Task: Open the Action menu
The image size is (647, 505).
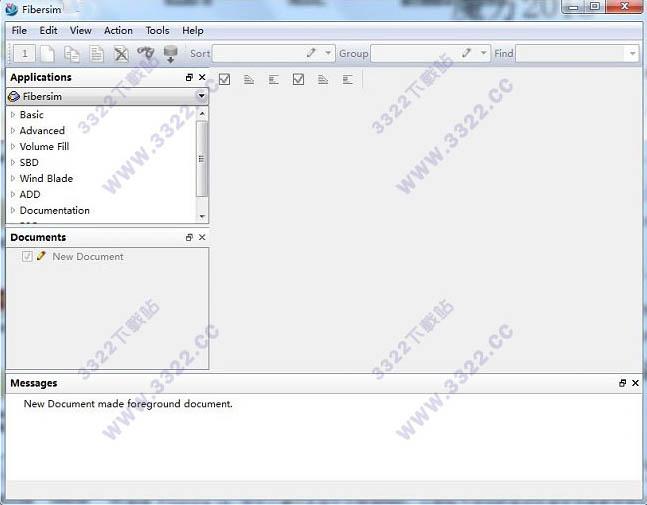Action: pos(118,31)
